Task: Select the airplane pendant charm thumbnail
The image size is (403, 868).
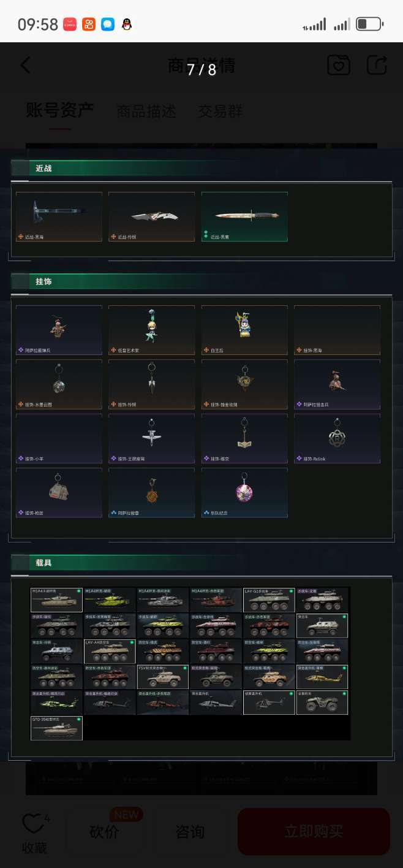Action: click(151, 438)
